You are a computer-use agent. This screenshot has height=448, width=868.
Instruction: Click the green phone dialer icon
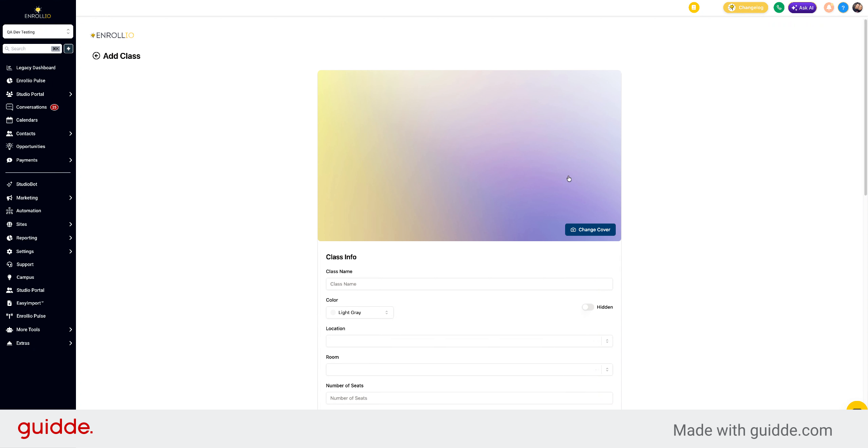tap(778, 7)
